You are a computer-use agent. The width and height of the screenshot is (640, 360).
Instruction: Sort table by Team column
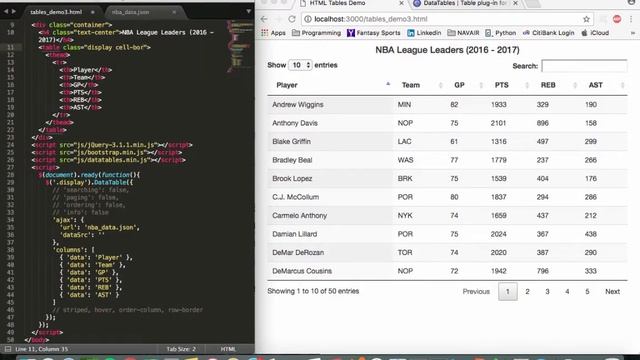419,85
